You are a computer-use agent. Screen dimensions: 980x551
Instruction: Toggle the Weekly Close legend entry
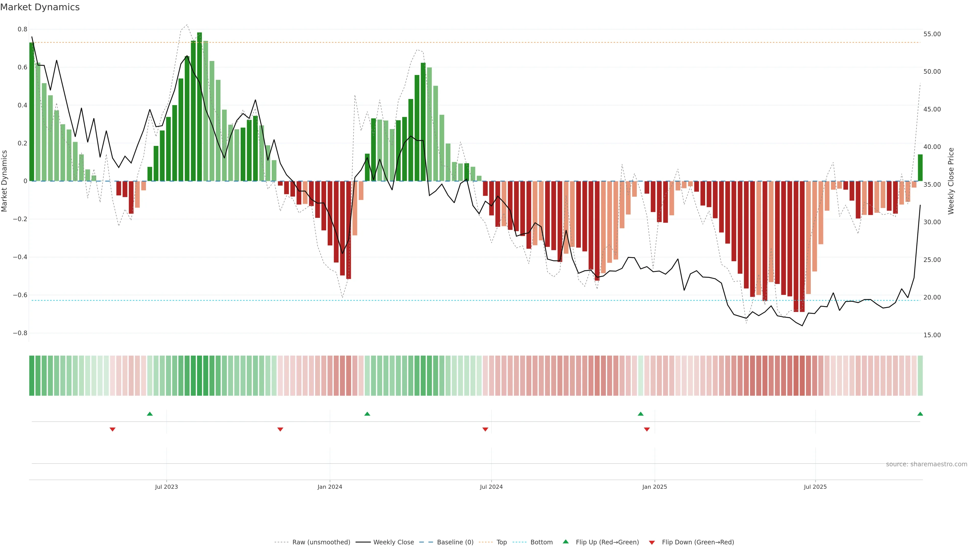[x=393, y=542]
